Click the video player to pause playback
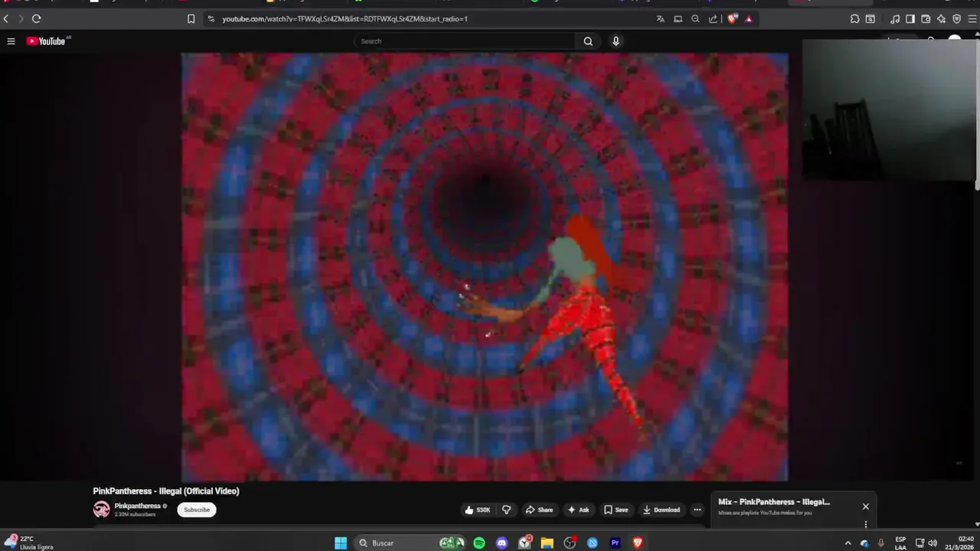The image size is (980, 551). (x=485, y=266)
